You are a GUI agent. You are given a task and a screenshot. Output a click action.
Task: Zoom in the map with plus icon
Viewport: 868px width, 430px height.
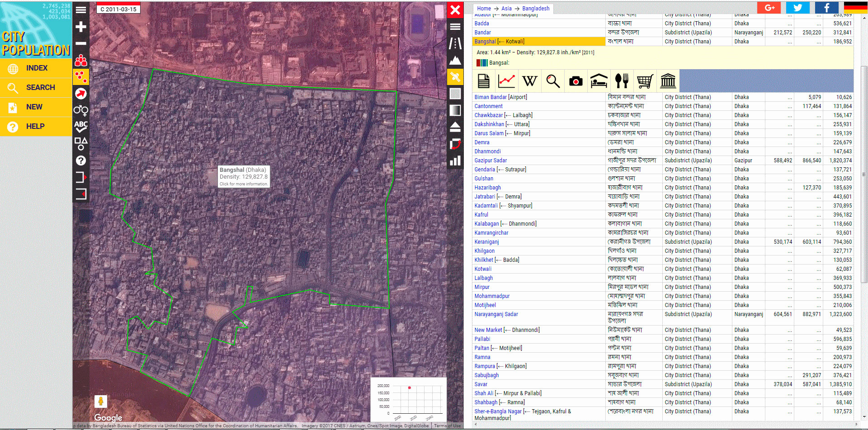click(x=81, y=27)
